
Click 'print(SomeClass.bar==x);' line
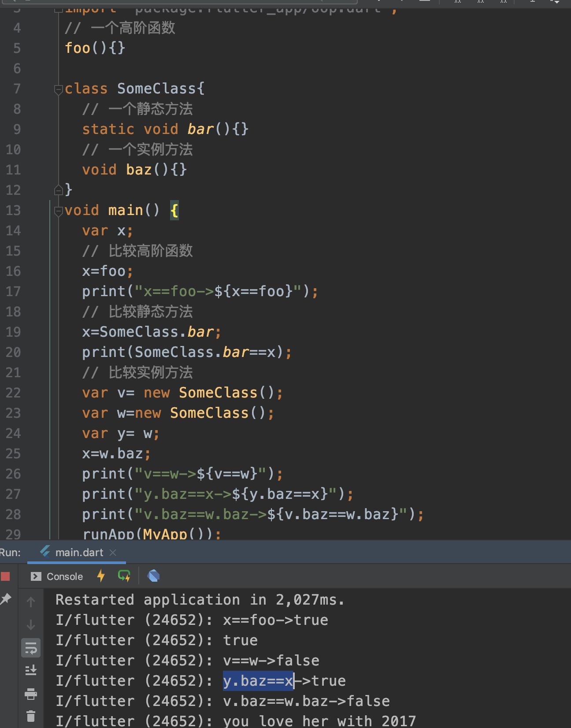[x=187, y=352]
